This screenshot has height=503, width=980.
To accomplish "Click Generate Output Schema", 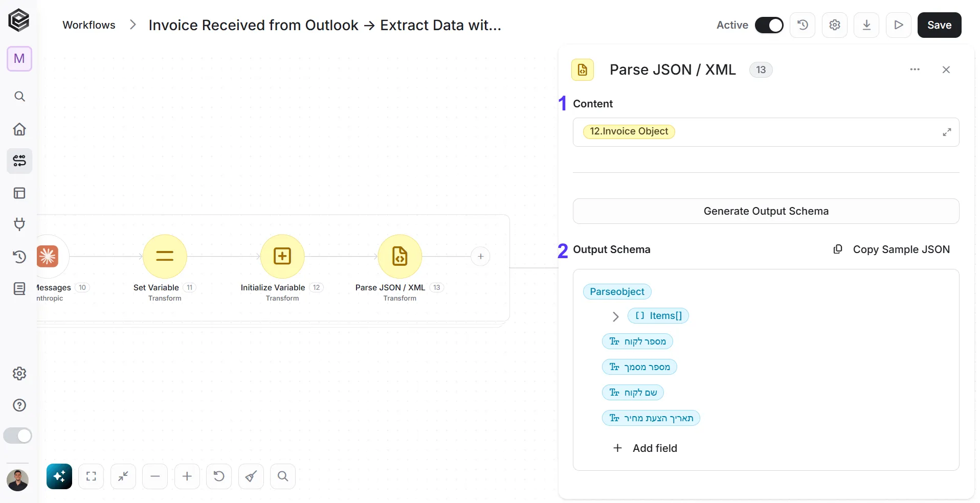I will pos(766,211).
